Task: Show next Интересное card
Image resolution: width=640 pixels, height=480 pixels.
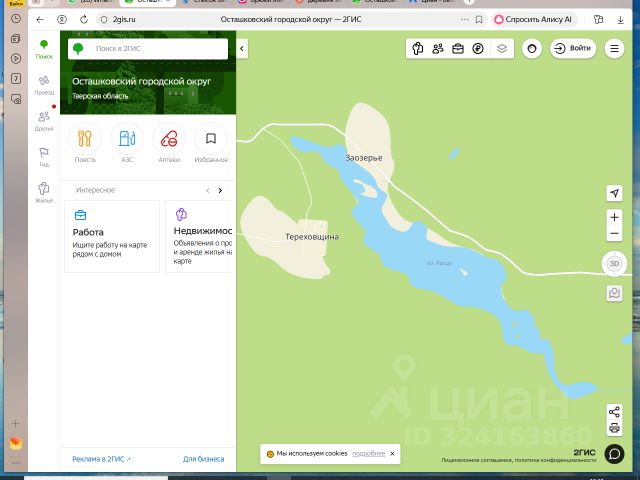Action: click(x=220, y=190)
